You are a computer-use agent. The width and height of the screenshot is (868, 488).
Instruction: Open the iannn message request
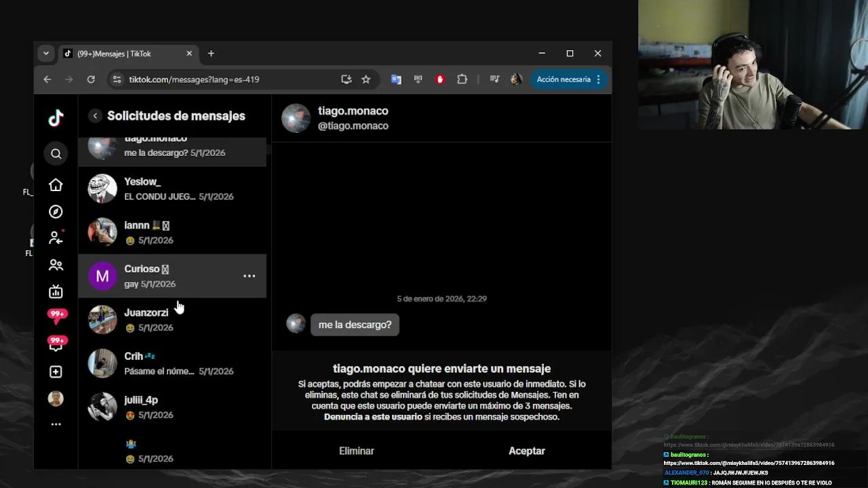pyautogui.click(x=172, y=232)
